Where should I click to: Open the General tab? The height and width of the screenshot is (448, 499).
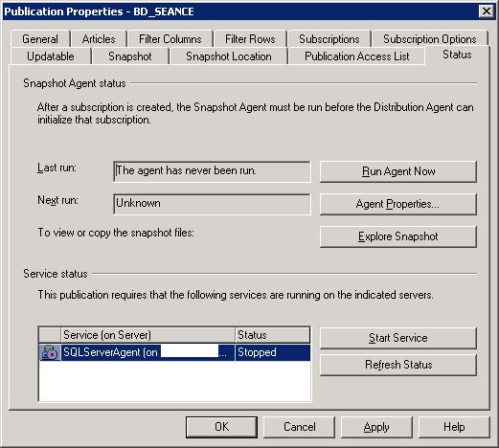click(40, 39)
